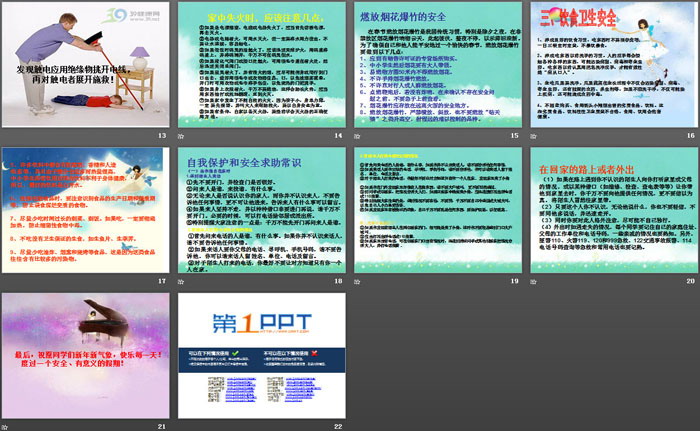Select slide 16 about food hygiene safety
This screenshot has height=431, width=700.
coord(614,65)
